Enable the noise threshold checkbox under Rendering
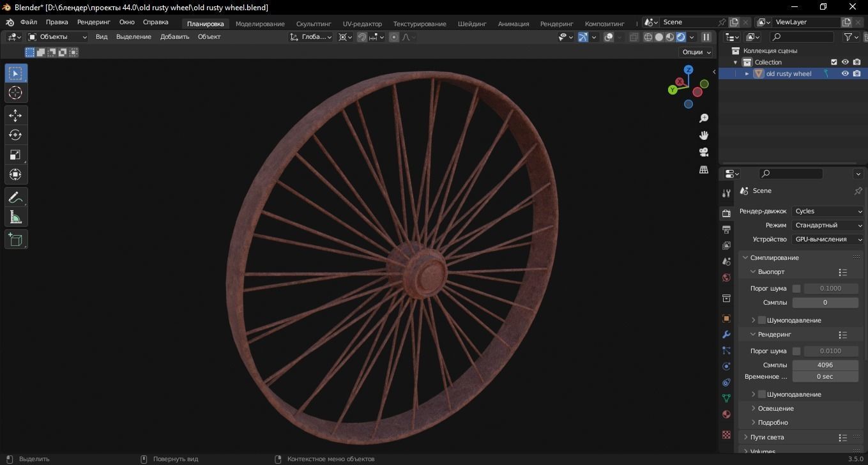The height and width of the screenshot is (465, 868). (x=796, y=351)
